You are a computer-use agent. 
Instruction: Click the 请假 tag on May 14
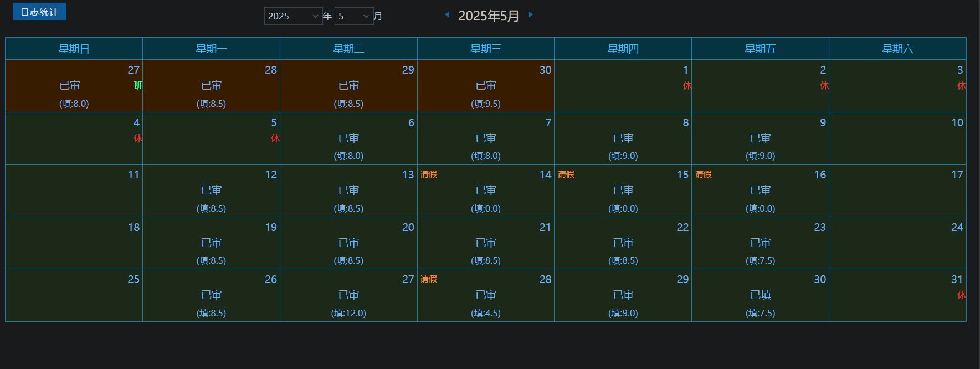pyautogui.click(x=429, y=175)
